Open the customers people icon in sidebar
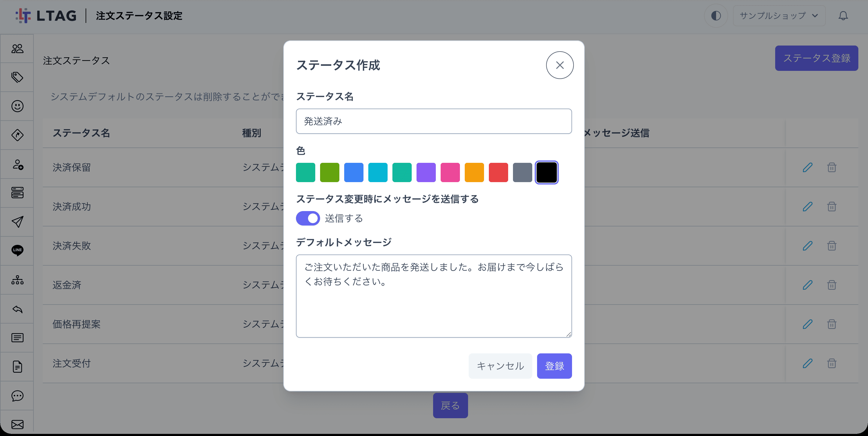868x436 pixels. 17,49
